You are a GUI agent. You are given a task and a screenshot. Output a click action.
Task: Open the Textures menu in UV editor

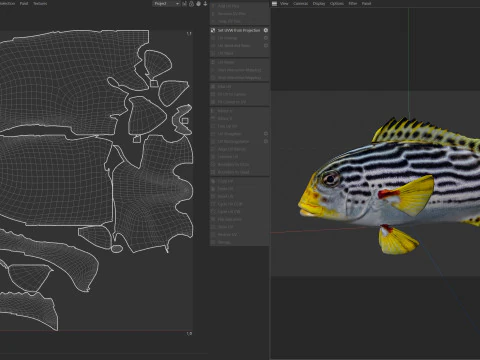(40, 4)
